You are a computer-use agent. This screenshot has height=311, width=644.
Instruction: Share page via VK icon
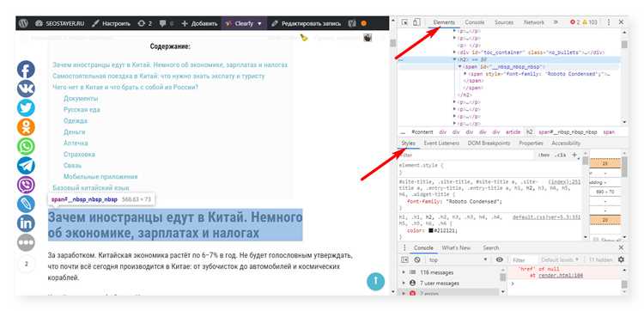26,88
